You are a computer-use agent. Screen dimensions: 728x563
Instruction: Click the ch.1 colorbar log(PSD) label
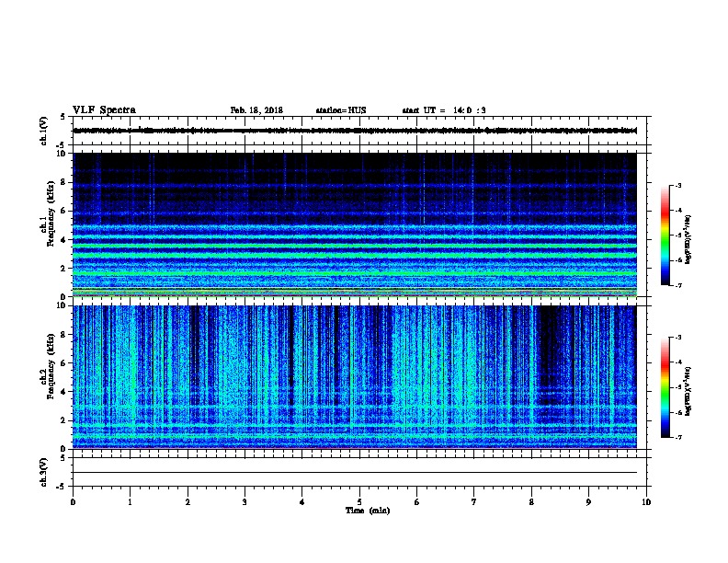coord(688,239)
